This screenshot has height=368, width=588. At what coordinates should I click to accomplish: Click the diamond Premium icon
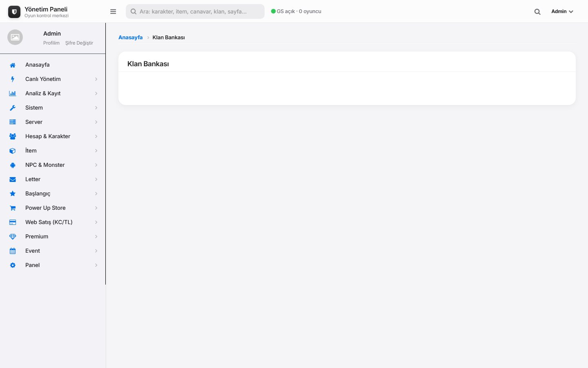coord(13,237)
